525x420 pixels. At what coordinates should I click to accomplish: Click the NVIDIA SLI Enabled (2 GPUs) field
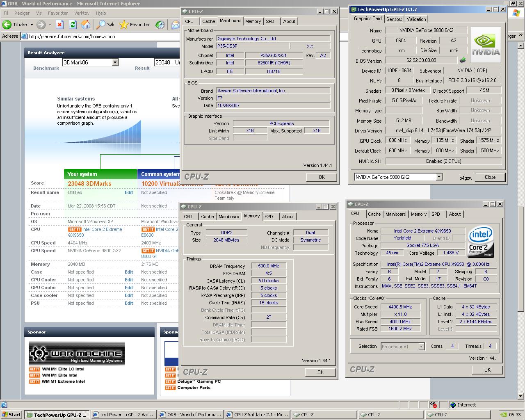(443, 161)
